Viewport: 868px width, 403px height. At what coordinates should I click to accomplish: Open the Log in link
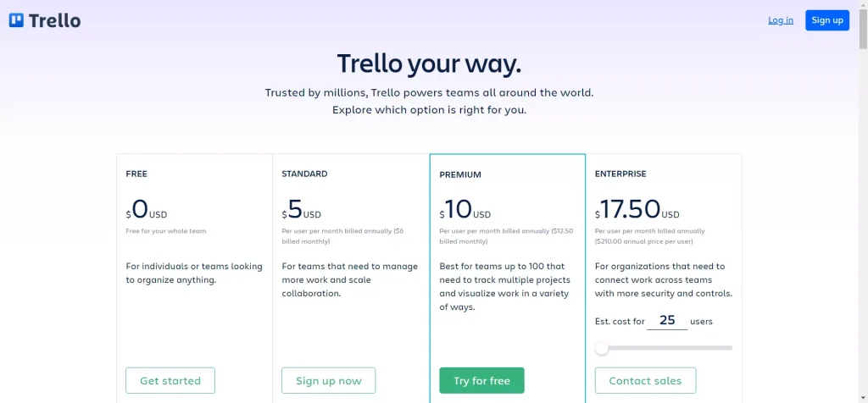click(x=781, y=20)
